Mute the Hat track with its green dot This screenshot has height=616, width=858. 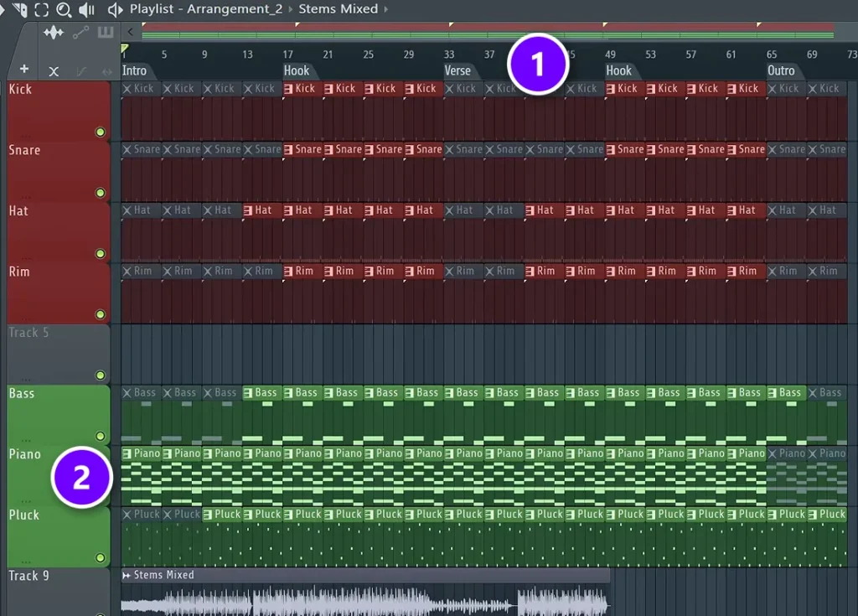(x=101, y=253)
